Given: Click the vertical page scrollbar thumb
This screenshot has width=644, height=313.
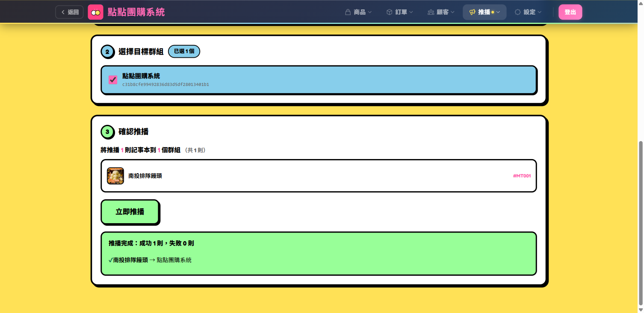Looking at the screenshot, I should [640, 222].
